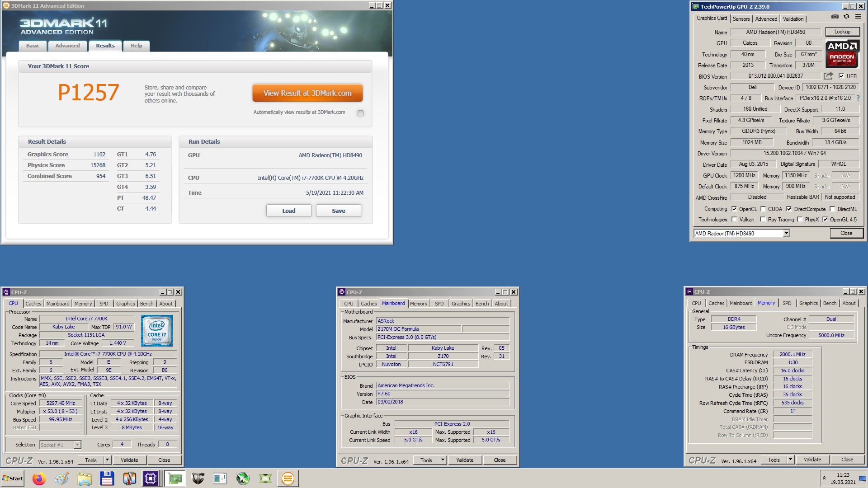Switch to GPU-Z Sensors tab
This screenshot has height=488, width=868.
coord(741,19)
